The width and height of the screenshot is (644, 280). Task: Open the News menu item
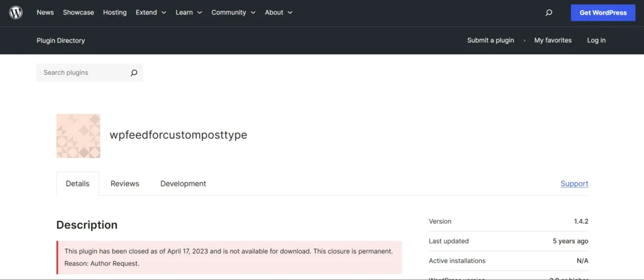click(45, 13)
